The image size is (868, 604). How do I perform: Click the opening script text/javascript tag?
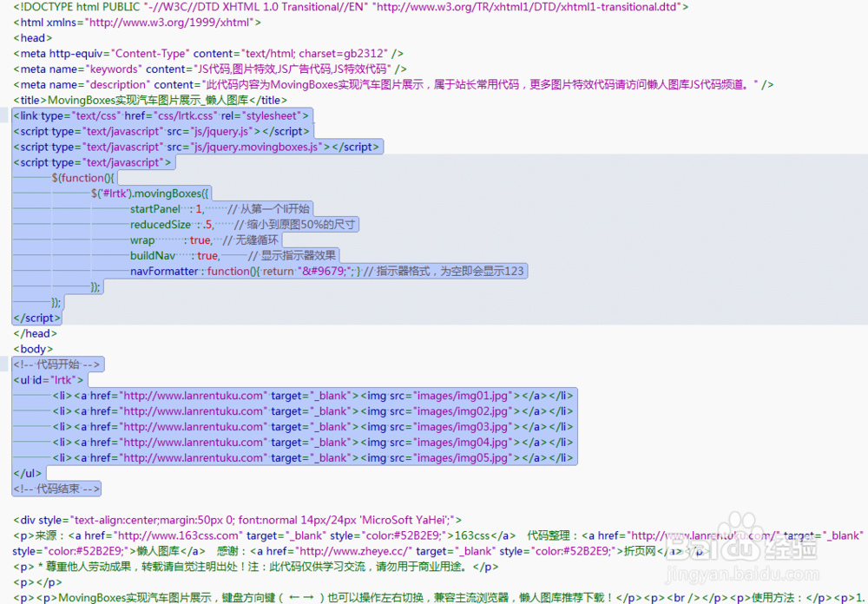pyautogui.click(x=93, y=162)
